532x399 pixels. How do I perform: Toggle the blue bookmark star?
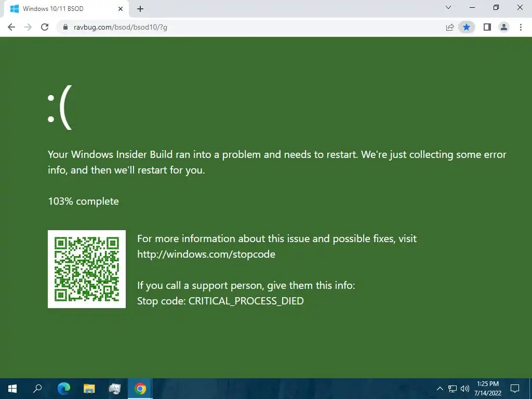(x=467, y=27)
